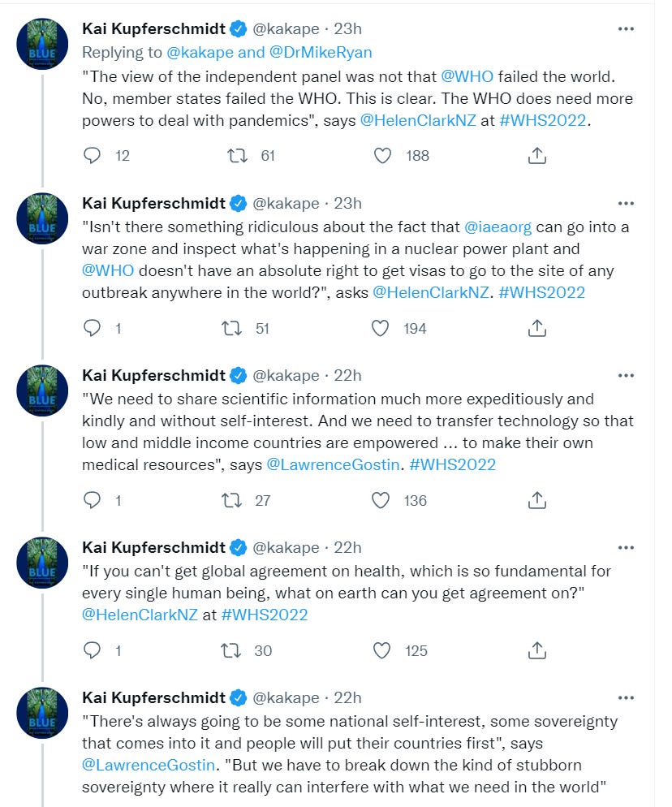Open more options on the last tweet

626,698
